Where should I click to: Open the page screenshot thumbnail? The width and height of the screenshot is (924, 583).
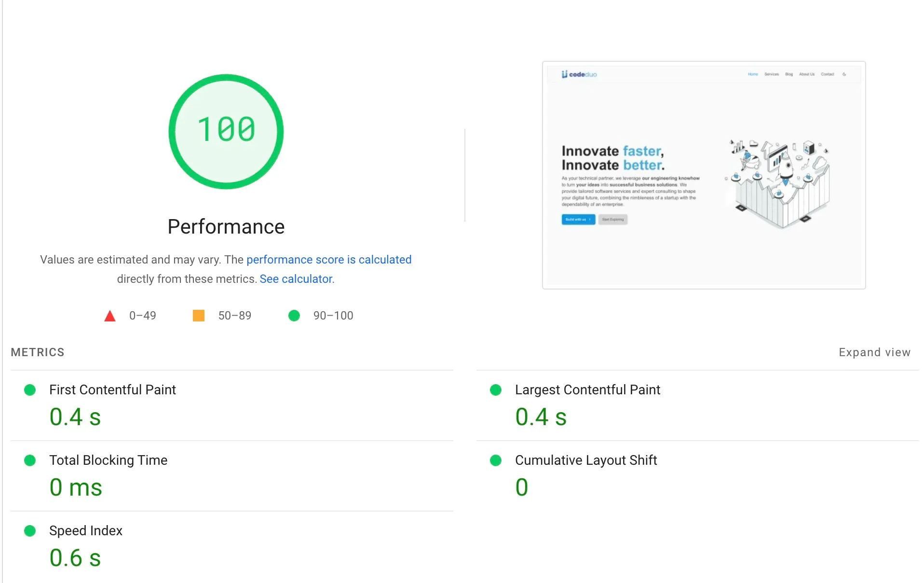[x=704, y=175]
